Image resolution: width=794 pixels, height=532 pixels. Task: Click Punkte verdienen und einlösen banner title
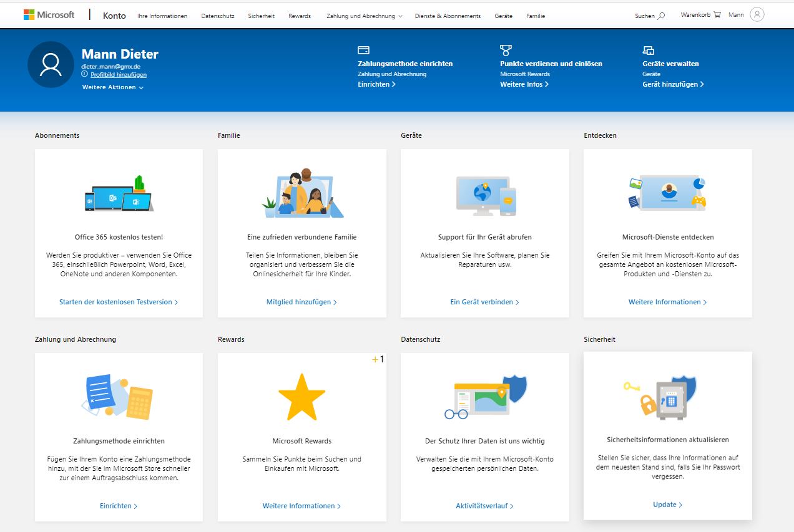(x=551, y=64)
